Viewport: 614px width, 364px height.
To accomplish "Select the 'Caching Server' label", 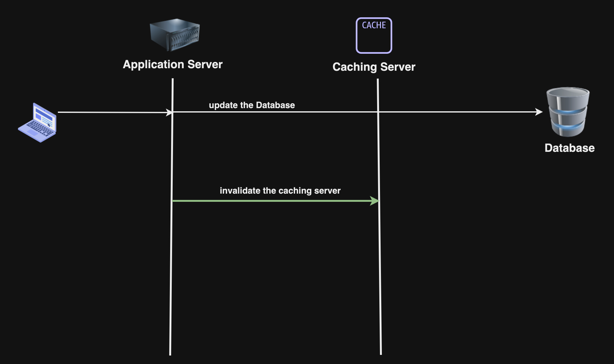I will [374, 67].
